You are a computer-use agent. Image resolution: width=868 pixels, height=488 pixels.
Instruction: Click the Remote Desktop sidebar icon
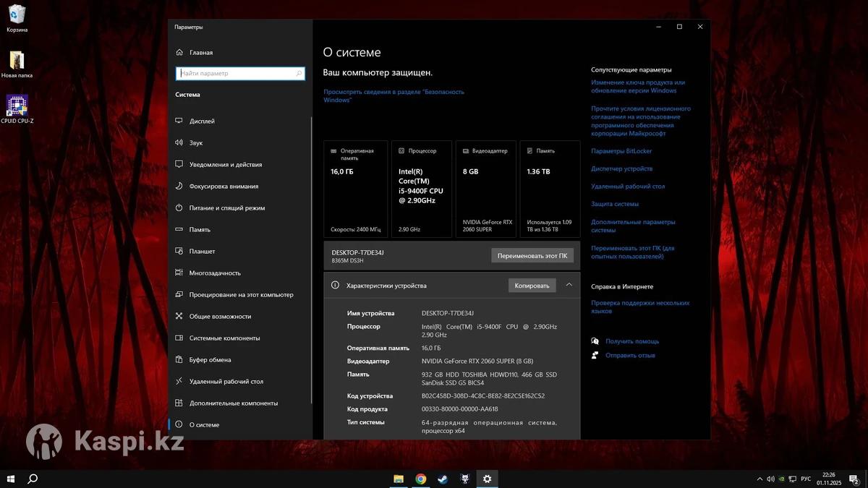(x=179, y=382)
